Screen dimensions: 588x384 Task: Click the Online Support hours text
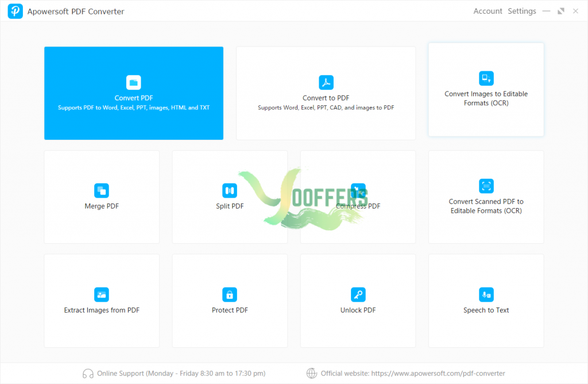tap(181, 374)
